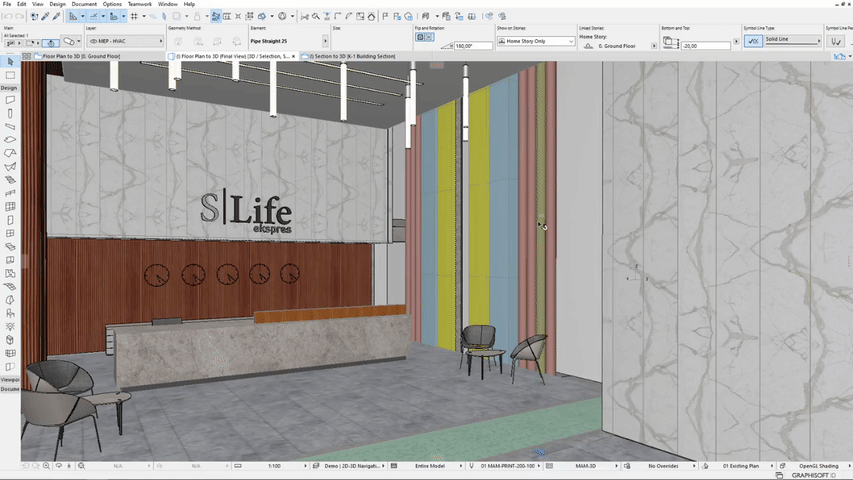The width and height of the screenshot is (853, 480).
Task: Switch to Section to 3D Building Section tab
Action: 351,56
